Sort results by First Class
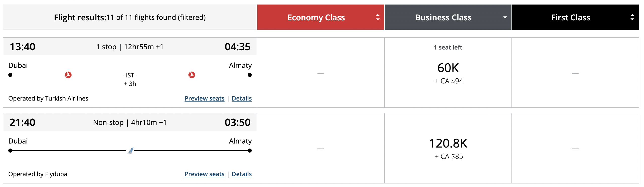 (570, 17)
